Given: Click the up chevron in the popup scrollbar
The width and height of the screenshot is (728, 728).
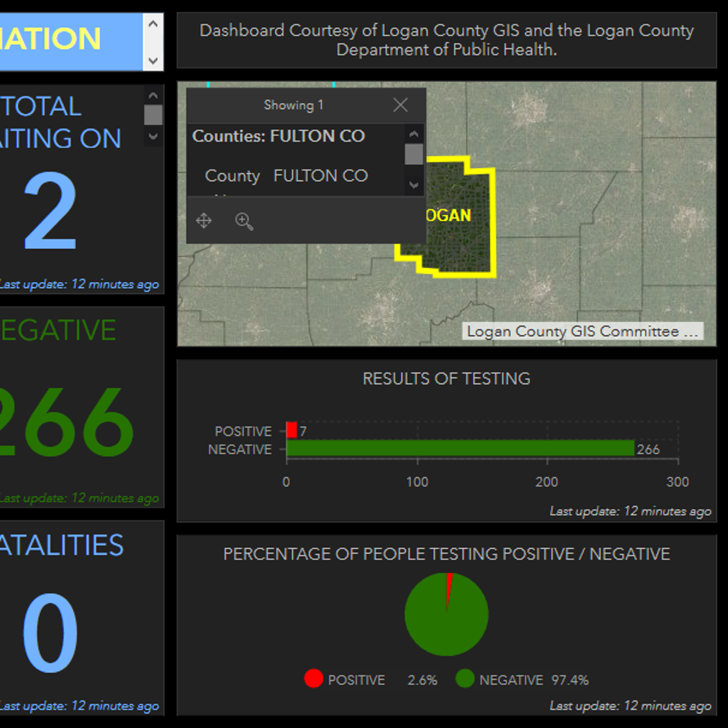Looking at the screenshot, I should point(414,133).
